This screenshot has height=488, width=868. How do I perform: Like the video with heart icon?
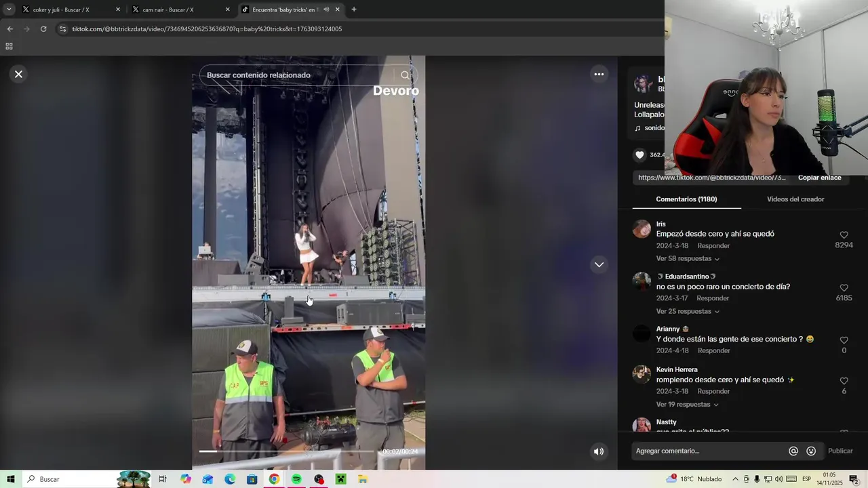[639, 155]
